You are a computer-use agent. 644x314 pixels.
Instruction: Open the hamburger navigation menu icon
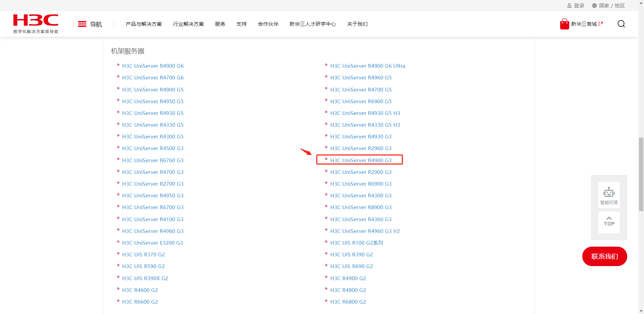[x=82, y=24]
